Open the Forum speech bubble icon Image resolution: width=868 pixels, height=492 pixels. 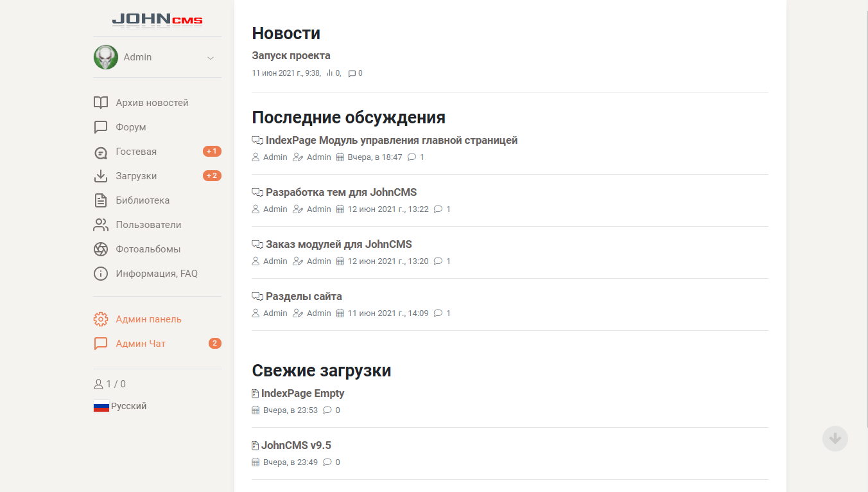coord(101,127)
